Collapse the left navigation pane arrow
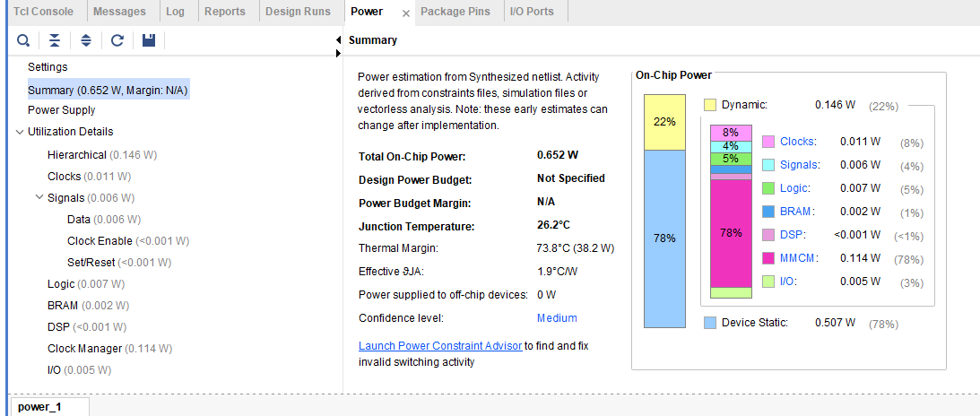Viewport: 980px width, 416px height. point(338,40)
